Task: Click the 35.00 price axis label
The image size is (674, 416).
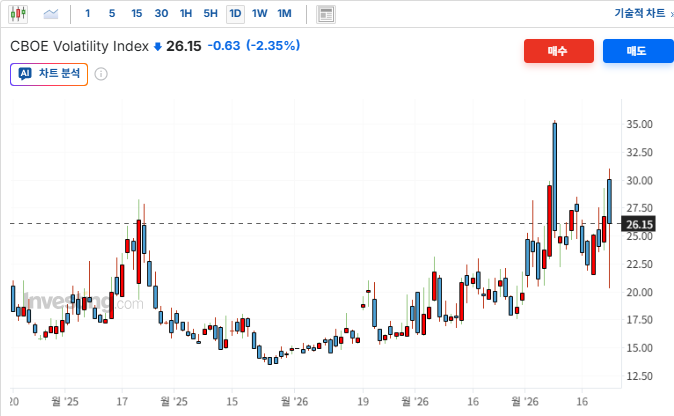Action: click(x=639, y=124)
